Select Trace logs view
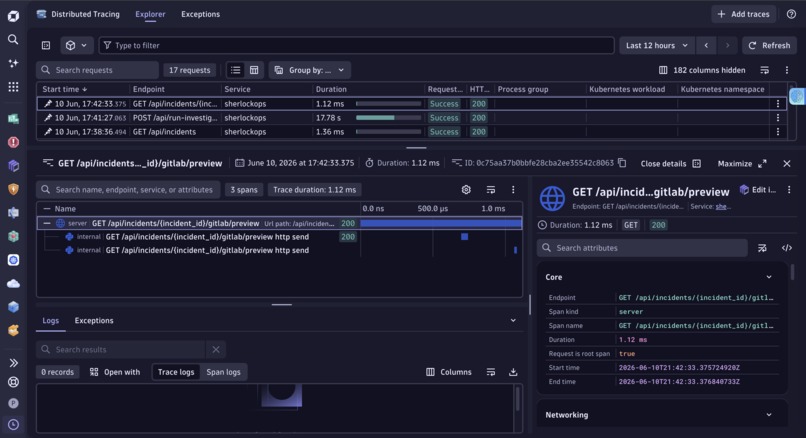Image resolution: width=806 pixels, height=438 pixels. point(176,372)
